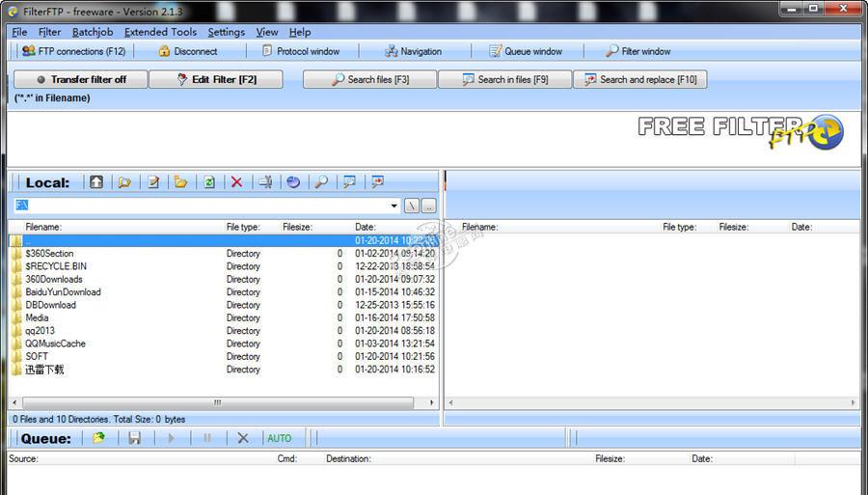Image resolution: width=868 pixels, height=495 pixels.
Task: Click the X icon in the Queue toolbar
Action: (242, 438)
